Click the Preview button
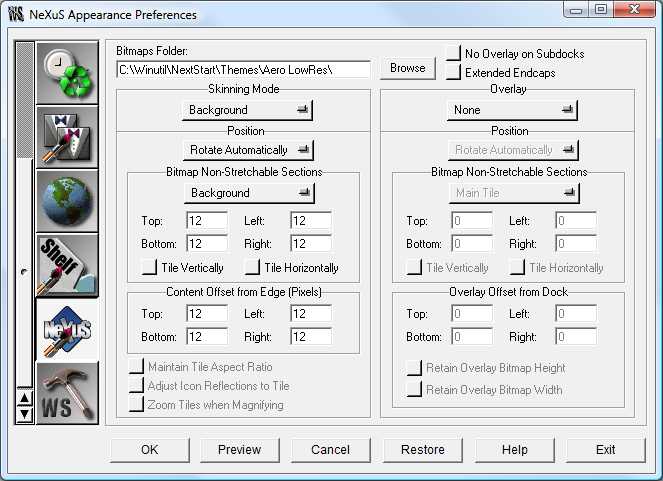 point(239,450)
